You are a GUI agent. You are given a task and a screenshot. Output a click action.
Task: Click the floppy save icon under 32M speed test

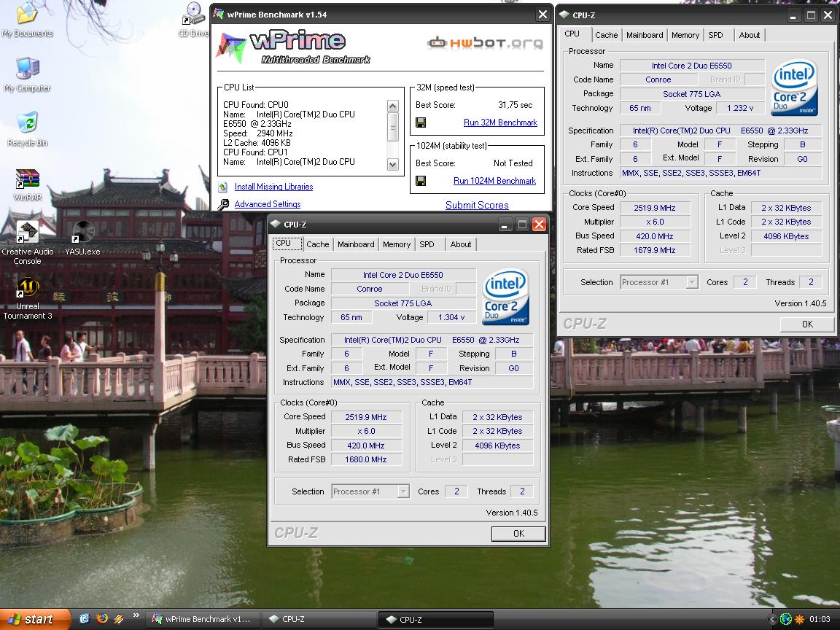click(421, 122)
